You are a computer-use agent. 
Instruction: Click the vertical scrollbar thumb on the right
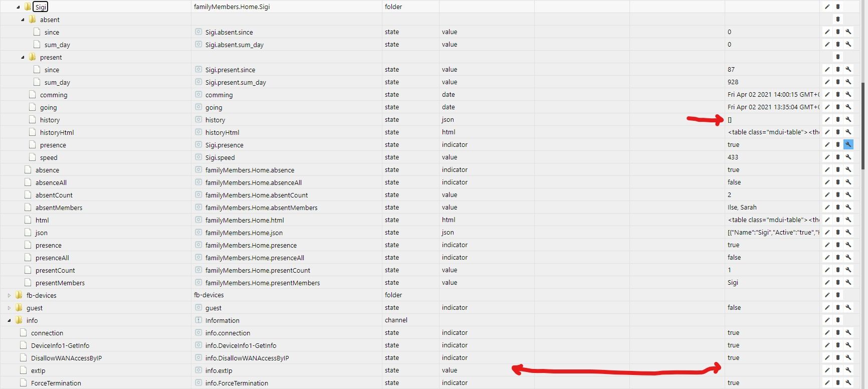[x=863, y=126]
